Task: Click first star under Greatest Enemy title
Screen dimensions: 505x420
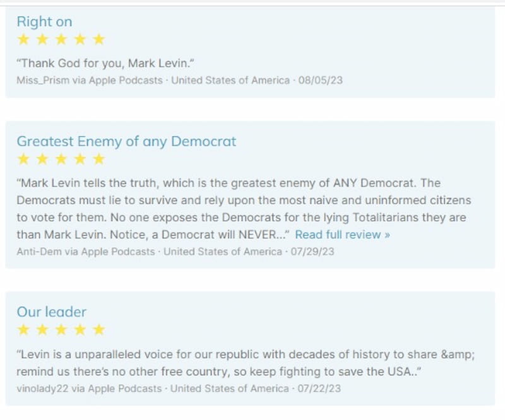Action: tap(23, 159)
